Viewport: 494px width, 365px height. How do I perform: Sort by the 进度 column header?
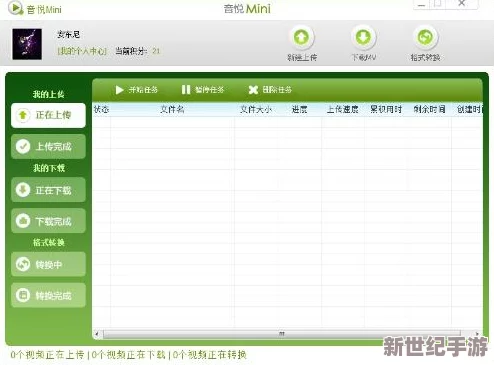299,109
